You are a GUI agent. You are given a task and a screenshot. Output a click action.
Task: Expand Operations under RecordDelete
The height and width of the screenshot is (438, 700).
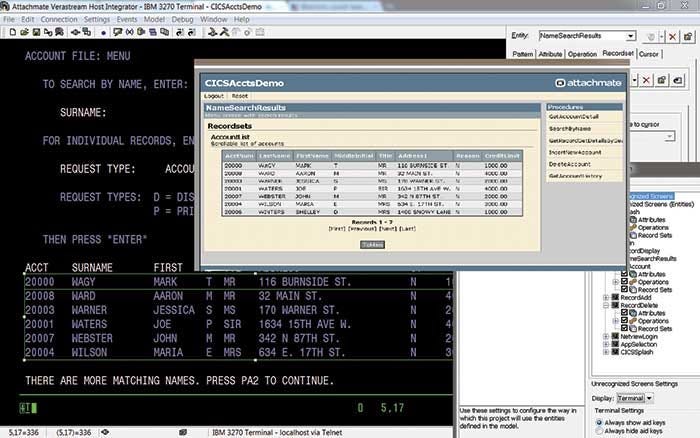[616, 321]
